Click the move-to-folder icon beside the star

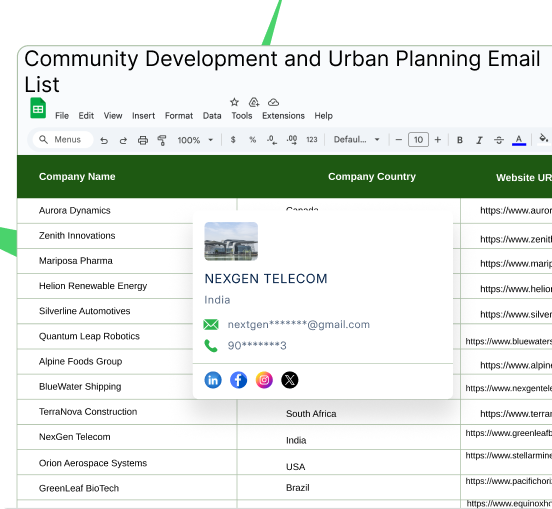point(254,102)
